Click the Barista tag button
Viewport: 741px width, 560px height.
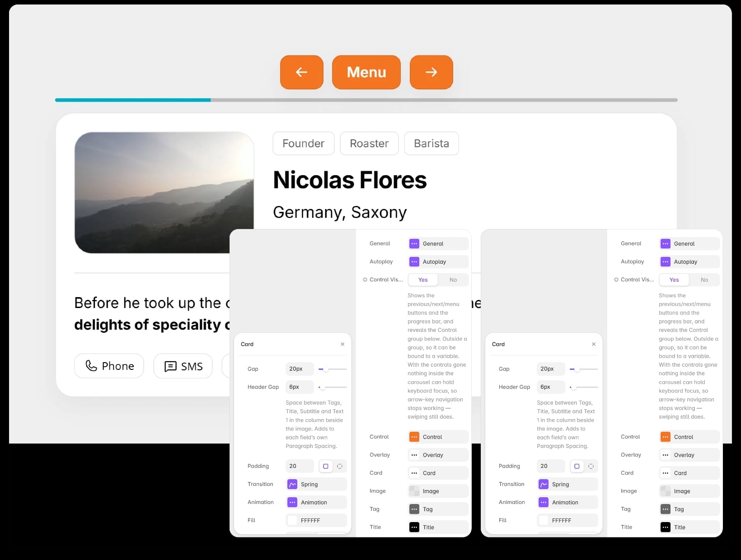(431, 144)
